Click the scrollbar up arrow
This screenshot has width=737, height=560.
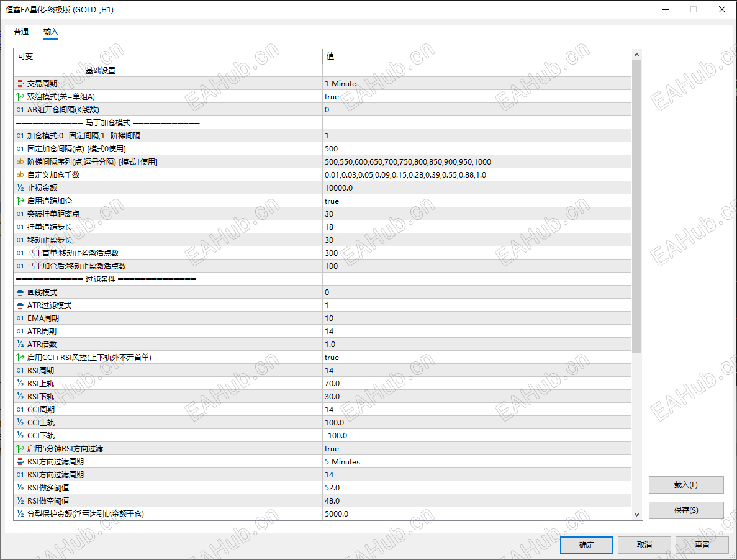(637, 55)
